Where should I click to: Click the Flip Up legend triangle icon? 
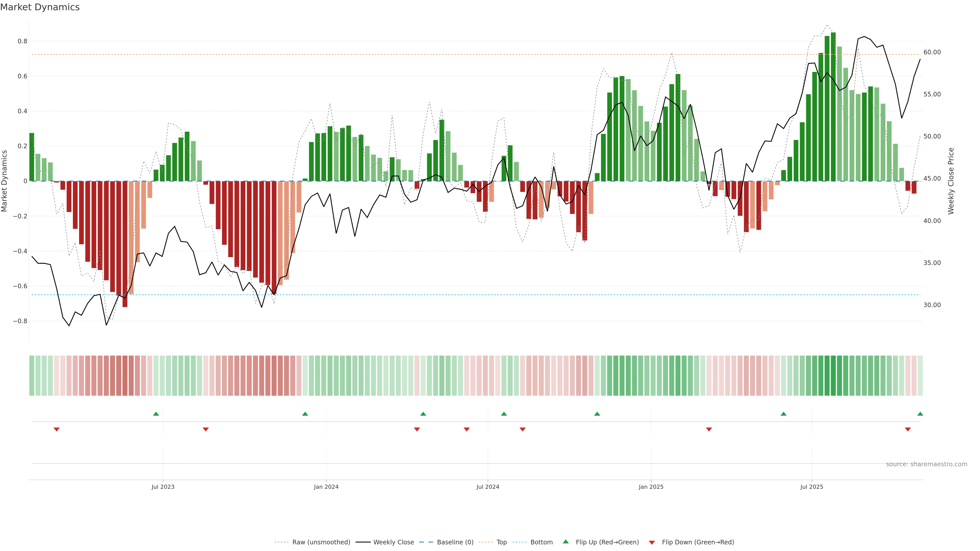point(566,542)
